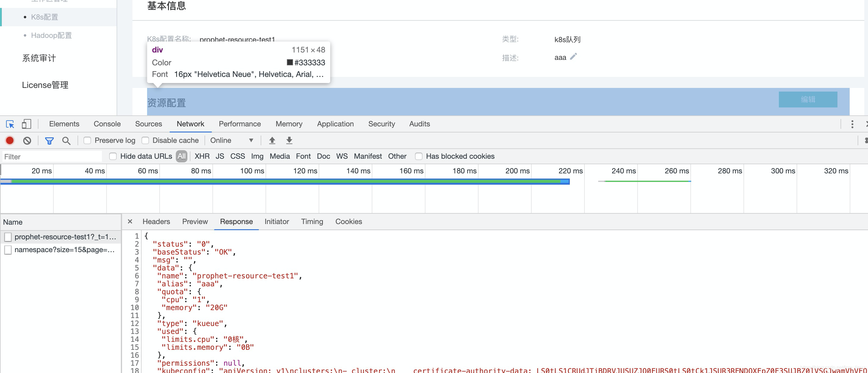The image size is (868, 373).
Task: Open DevTools three-dot customize menu
Action: pyautogui.click(x=852, y=124)
